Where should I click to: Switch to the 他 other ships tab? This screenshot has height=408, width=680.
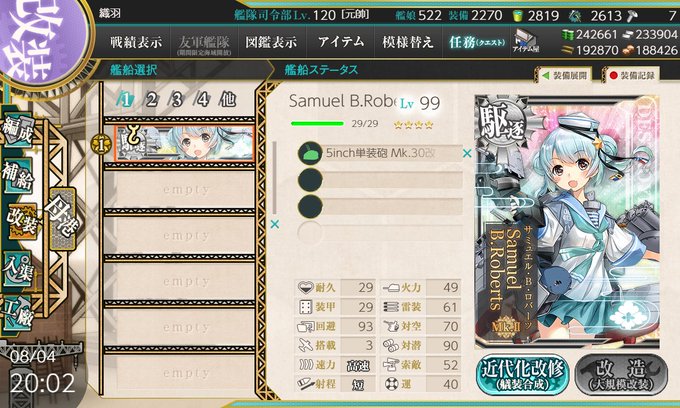point(227,100)
